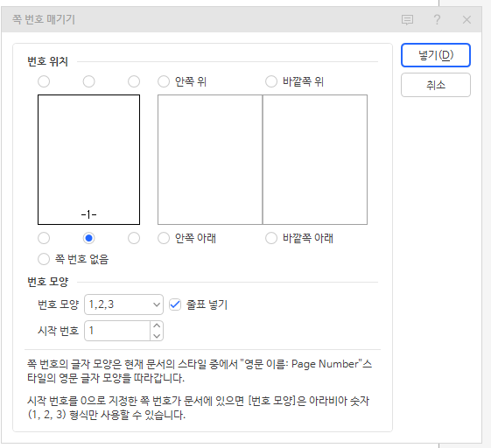The image size is (491, 448).
Task: Click the 시작 번호 input field
Action: click(x=117, y=331)
